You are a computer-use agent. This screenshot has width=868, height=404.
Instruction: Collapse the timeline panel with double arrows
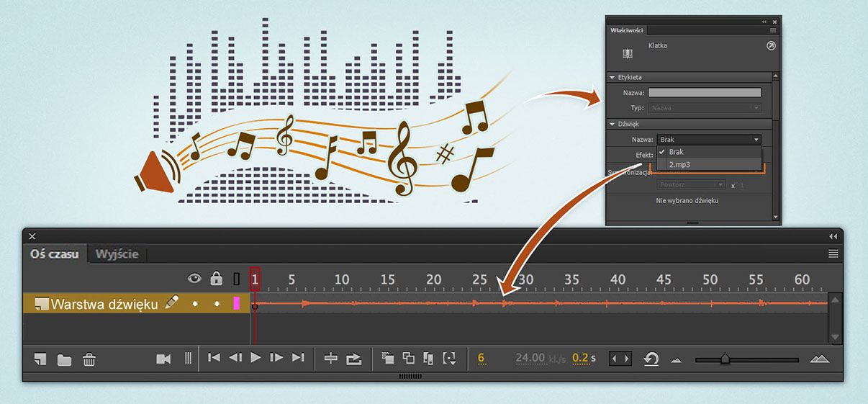click(833, 236)
